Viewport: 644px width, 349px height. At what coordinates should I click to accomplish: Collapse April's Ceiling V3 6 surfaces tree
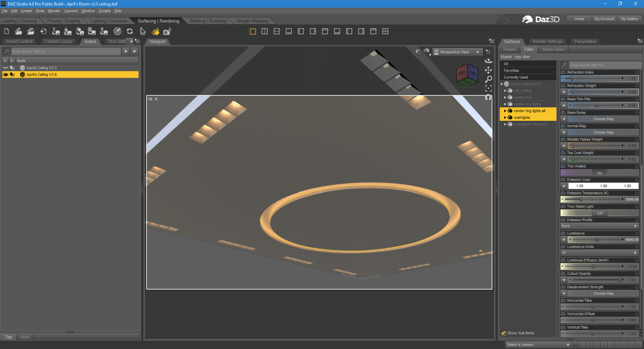502,84
